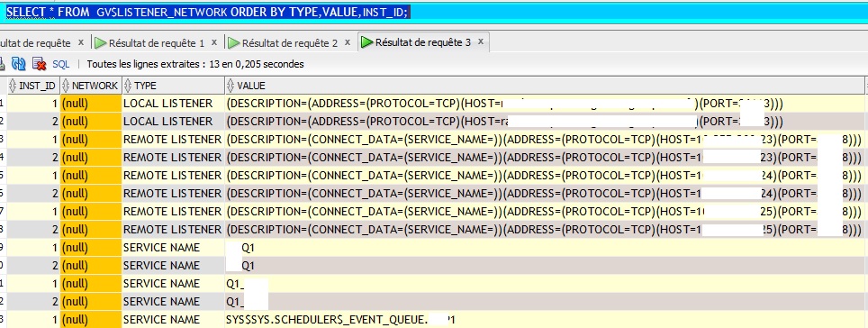Viewport: 868px width, 328px height.
Task: Select REMOTE LISTENER value ending 25, instance 1
Action: pos(544,212)
